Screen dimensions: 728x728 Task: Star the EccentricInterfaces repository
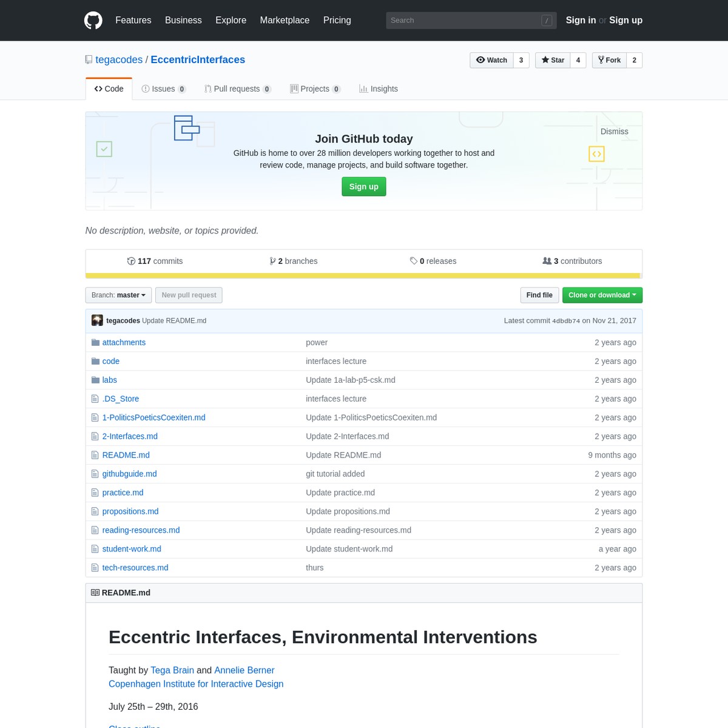point(553,60)
